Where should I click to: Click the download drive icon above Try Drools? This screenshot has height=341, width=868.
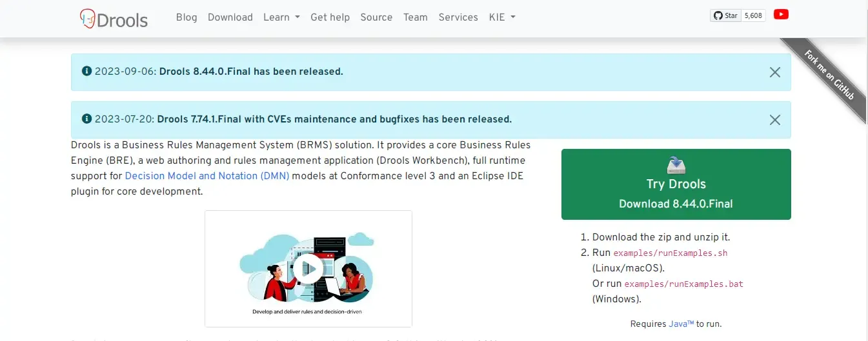coord(676,165)
